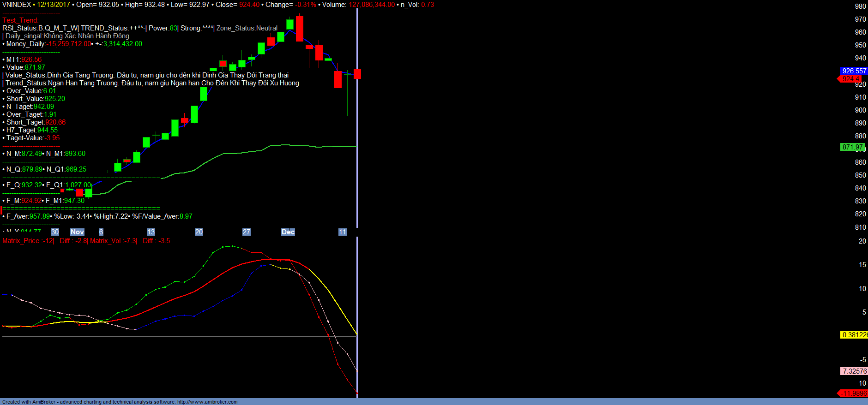Click the Value_Status text line
The height and width of the screenshot is (405, 868).
coord(147,75)
